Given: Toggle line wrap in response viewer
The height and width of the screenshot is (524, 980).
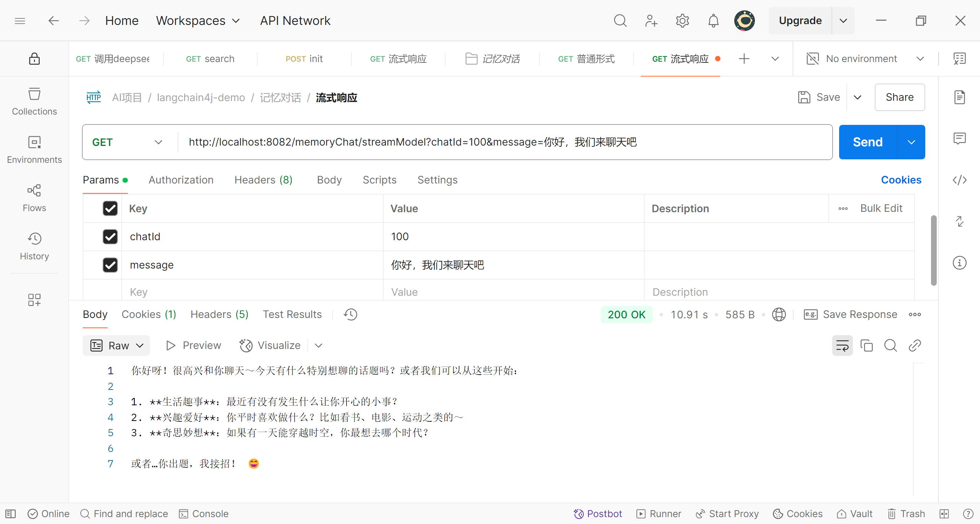Looking at the screenshot, I should click(x=842, y=346).
